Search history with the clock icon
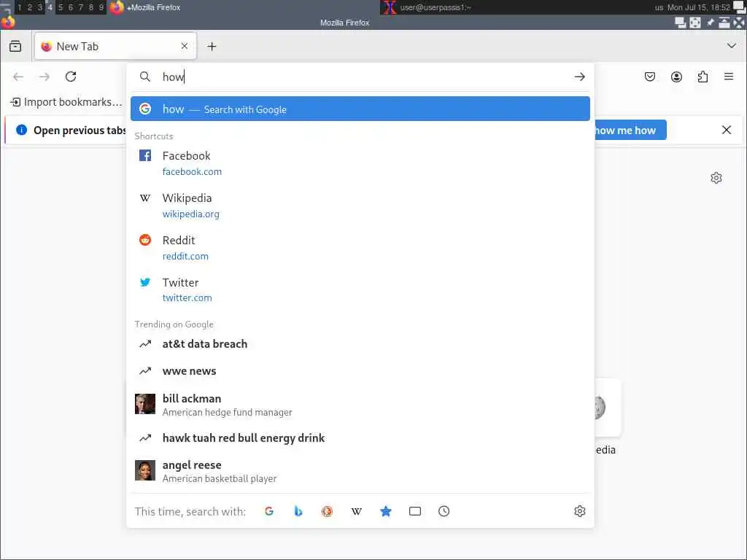Screen dimensions: 747x560 pos(444,511)
